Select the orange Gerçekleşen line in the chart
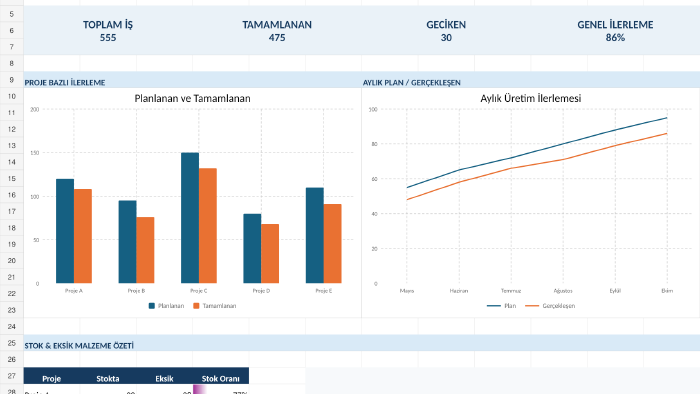 tap(537, 166)
